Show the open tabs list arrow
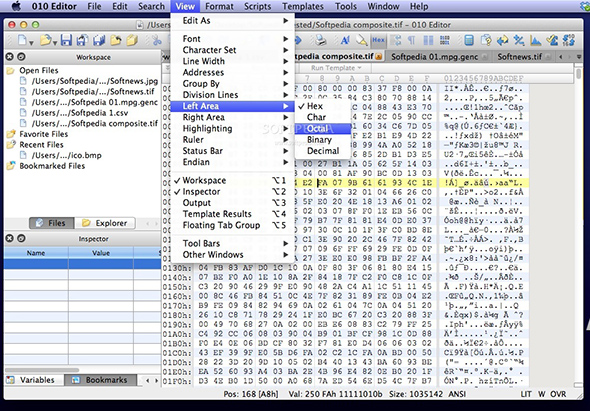This screenshot has width=590, height=411. tap(579, 57)
